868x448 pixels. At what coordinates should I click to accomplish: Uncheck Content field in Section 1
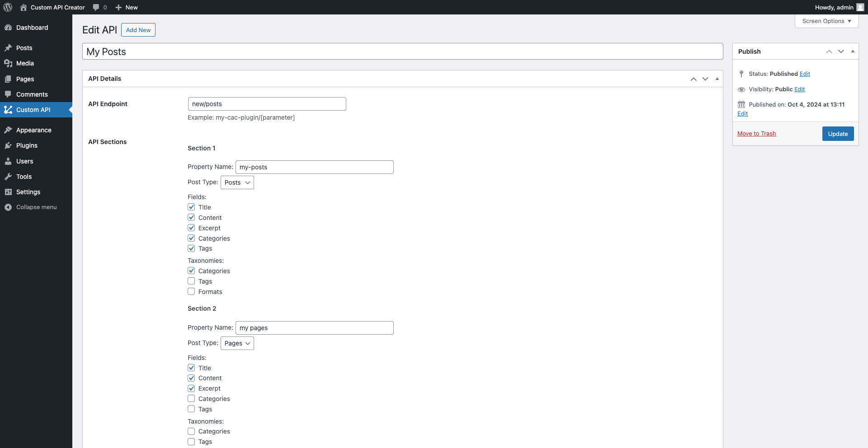[191, 217]
